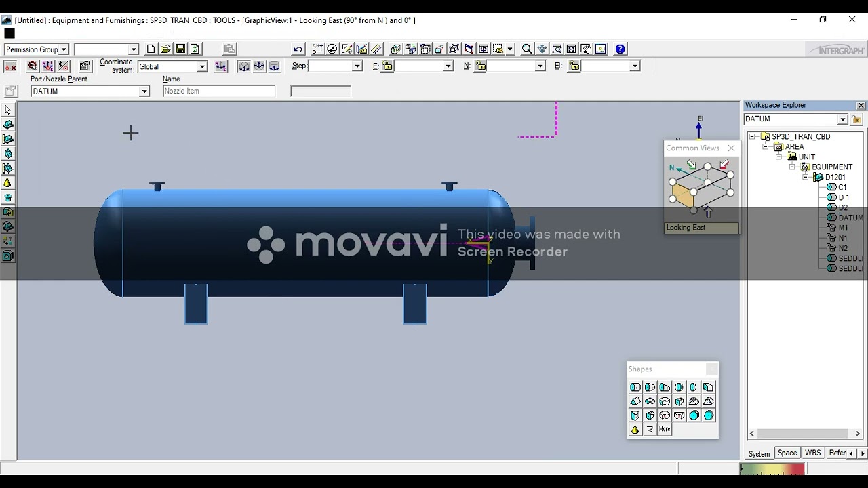This screenshot has width=868, height=488.
Task: Click the Fit view icon
Action: pyautogui.click(x=572, y=49)
